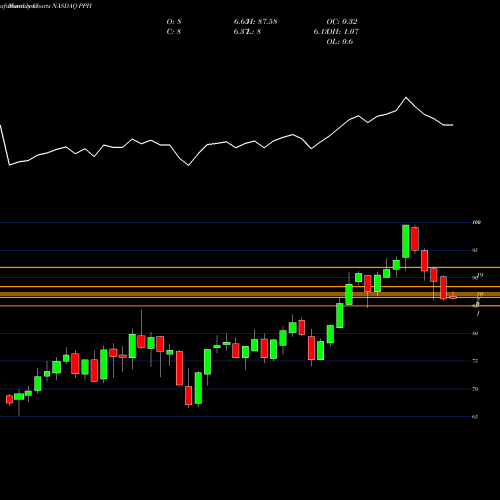Select the 'OC: 0.32' reading
Screen dimensions: 500x500
(x=342, y=22)
